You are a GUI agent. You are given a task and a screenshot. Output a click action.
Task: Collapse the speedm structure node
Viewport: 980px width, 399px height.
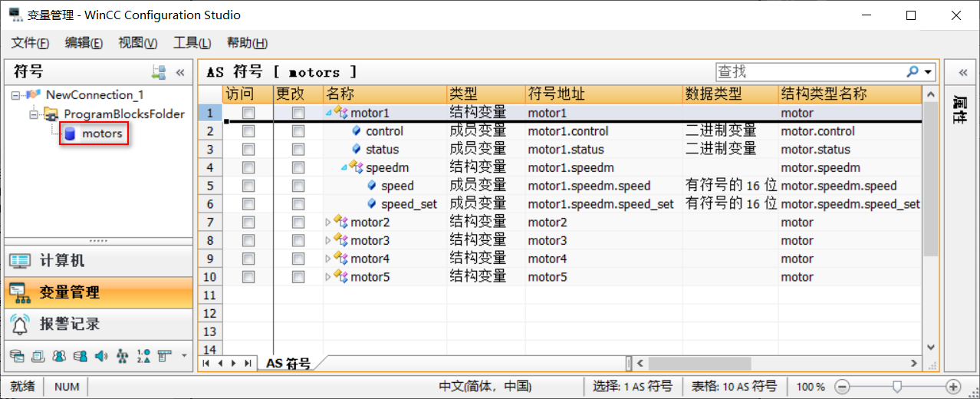(344, 167)
